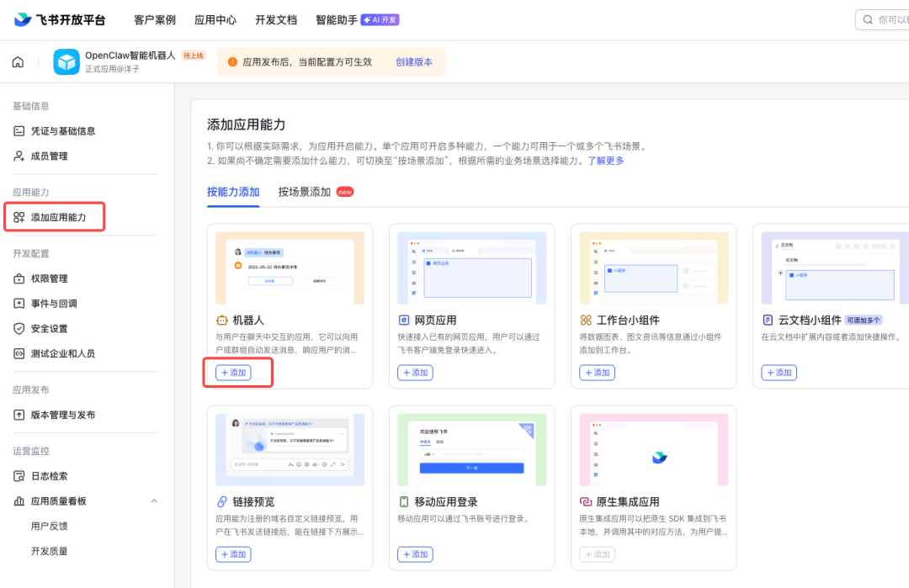Screen dimensions: 909x588
Task: Click the 日志检索 search-document icon
Action: coord(19,476)
